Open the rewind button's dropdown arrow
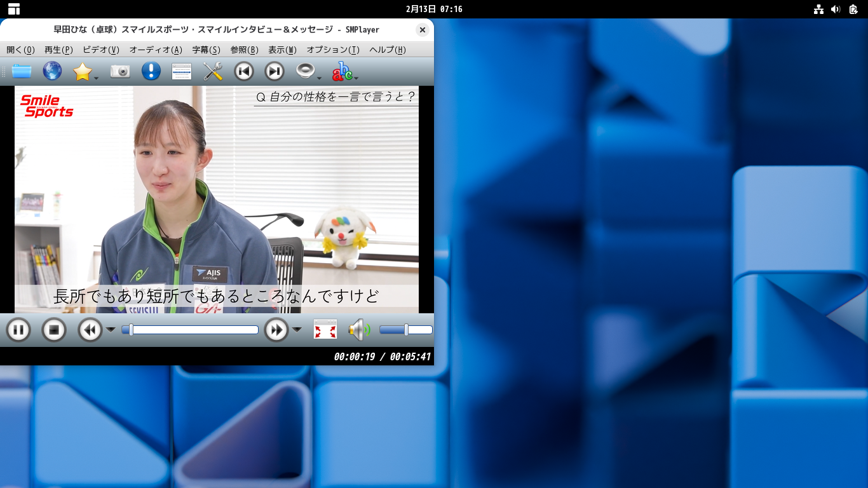This screenshot has height=488, width=868. click(x=111, y=330)
